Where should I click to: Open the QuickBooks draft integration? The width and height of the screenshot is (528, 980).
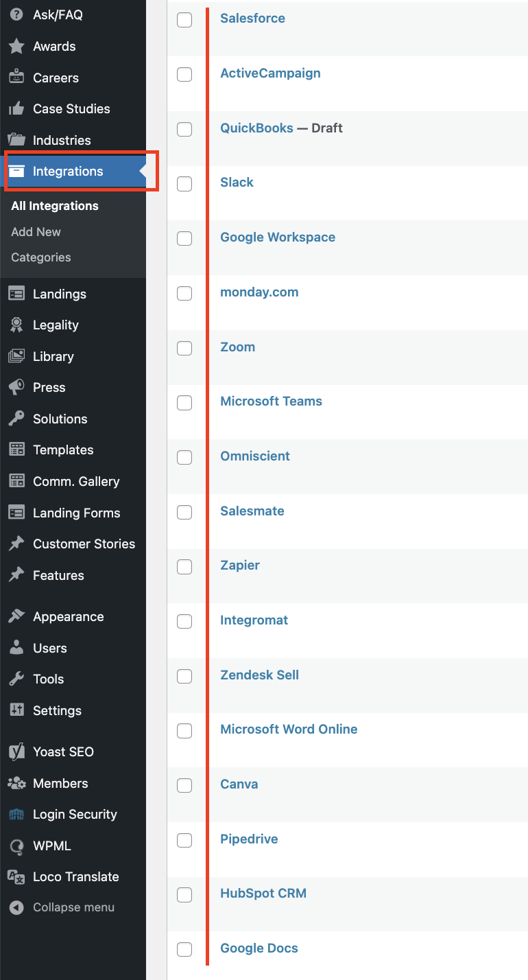(256, 128)
